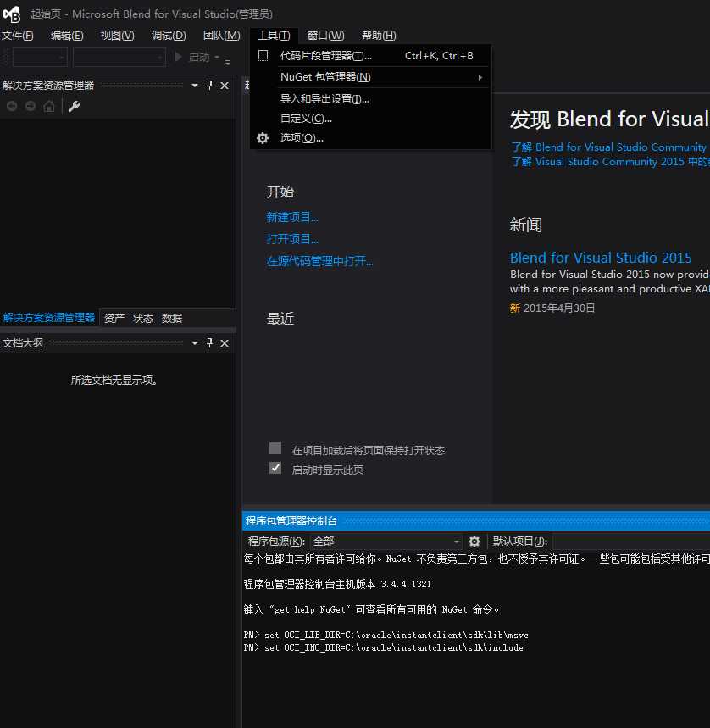Click the 开始 section heading
Screen dimensions: 710x728
point(280,192)
